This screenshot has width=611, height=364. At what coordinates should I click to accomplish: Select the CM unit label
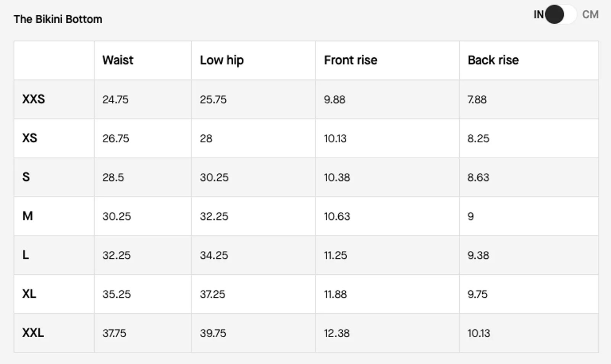tap(590, 14)
